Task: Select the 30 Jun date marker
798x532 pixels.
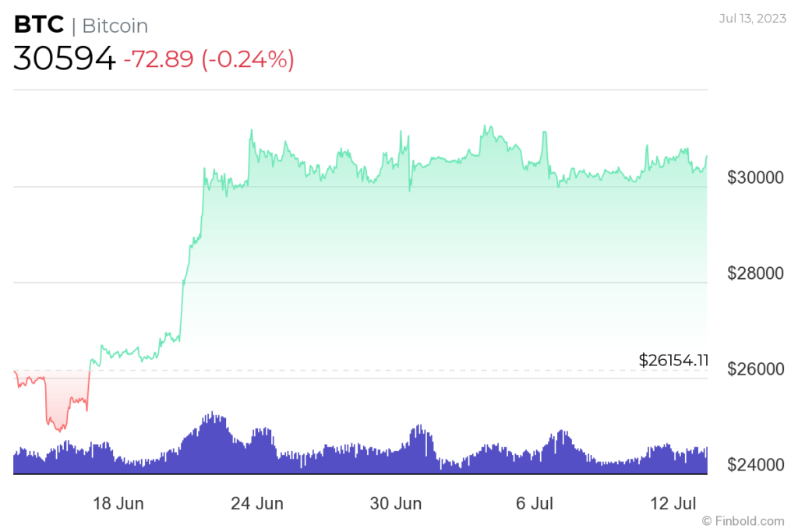Action: tap(395, 503)
